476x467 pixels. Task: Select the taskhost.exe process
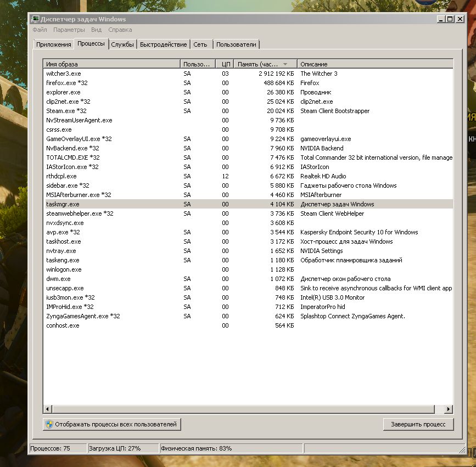click(248, 241)
